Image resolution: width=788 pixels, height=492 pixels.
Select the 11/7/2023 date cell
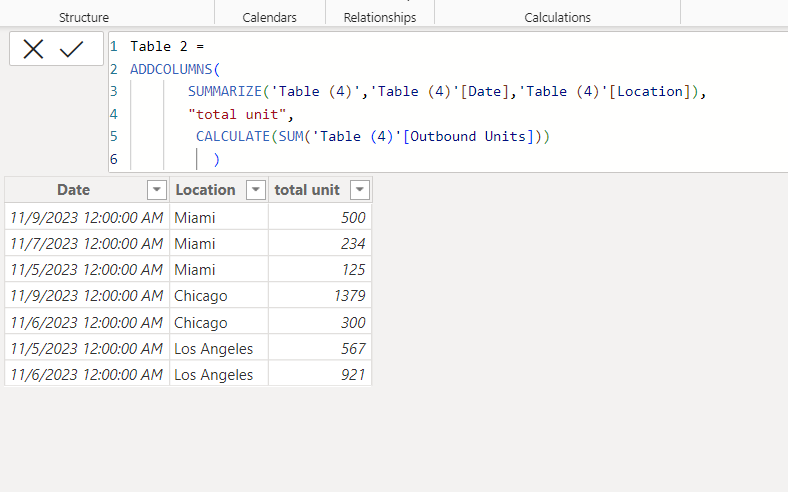[x=86, y=244]
